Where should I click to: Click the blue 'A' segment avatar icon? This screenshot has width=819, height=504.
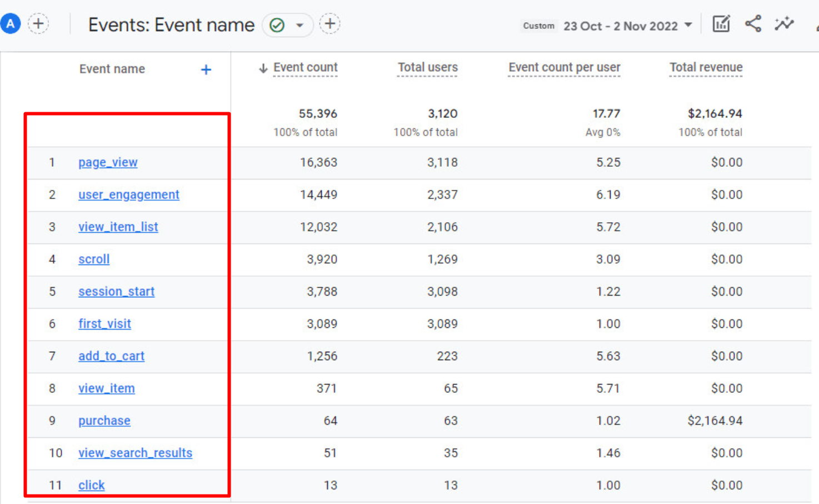click(11, 24)
